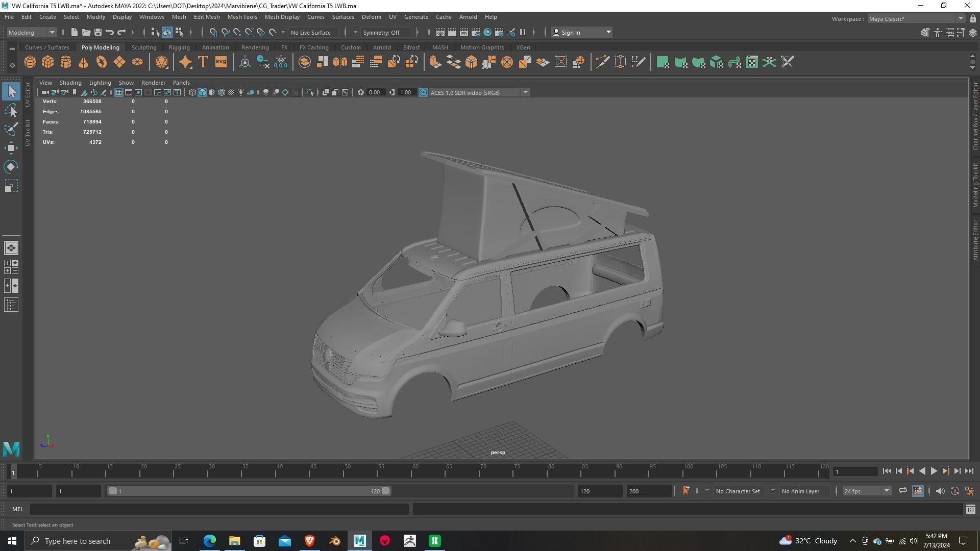Click the Maya logo home icon

point(11,449)
